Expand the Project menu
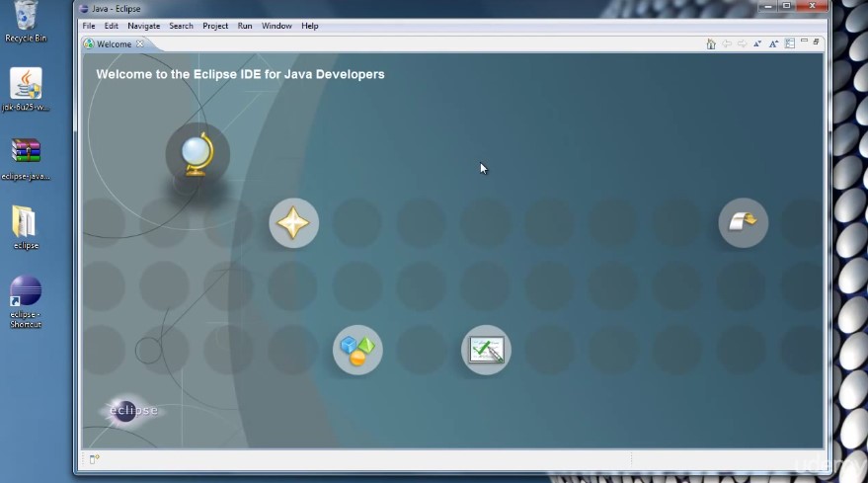868x483 pixels. point(215,26)
